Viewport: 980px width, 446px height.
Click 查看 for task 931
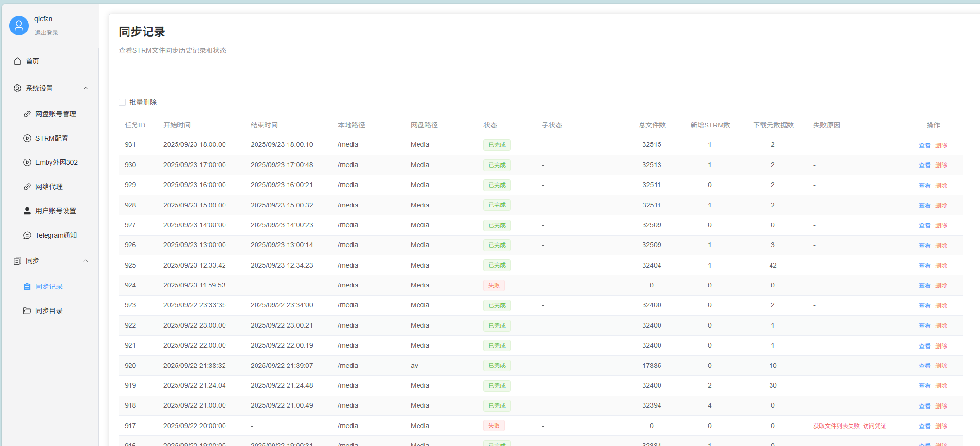(x=925, y=145)
